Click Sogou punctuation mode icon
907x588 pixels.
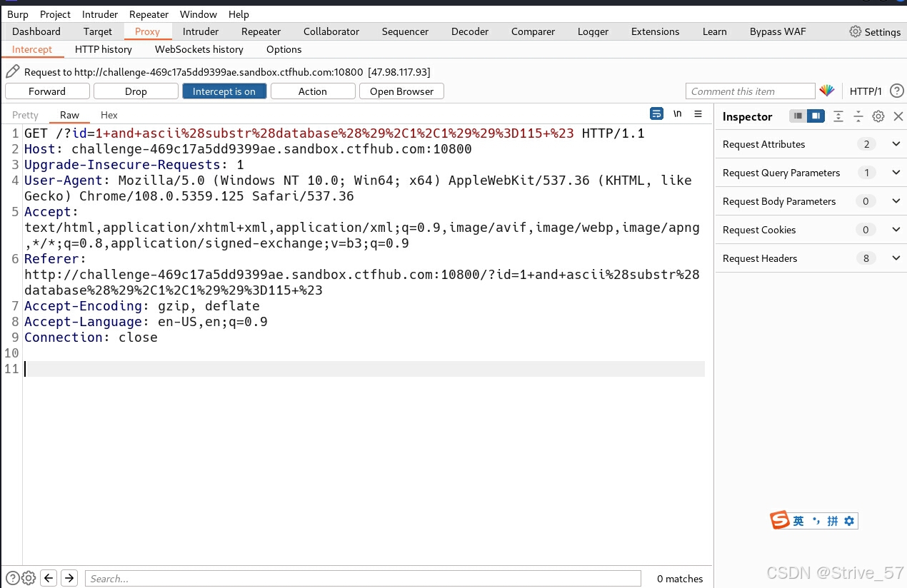pos(816,521)
